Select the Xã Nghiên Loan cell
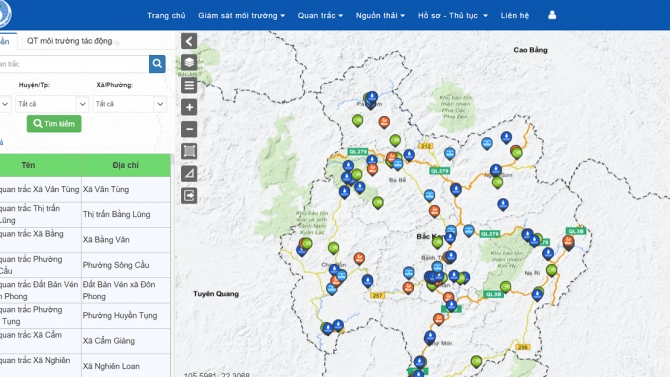Image resolution: width=670 pixels, height=377 pixels. tap(126, 366)
